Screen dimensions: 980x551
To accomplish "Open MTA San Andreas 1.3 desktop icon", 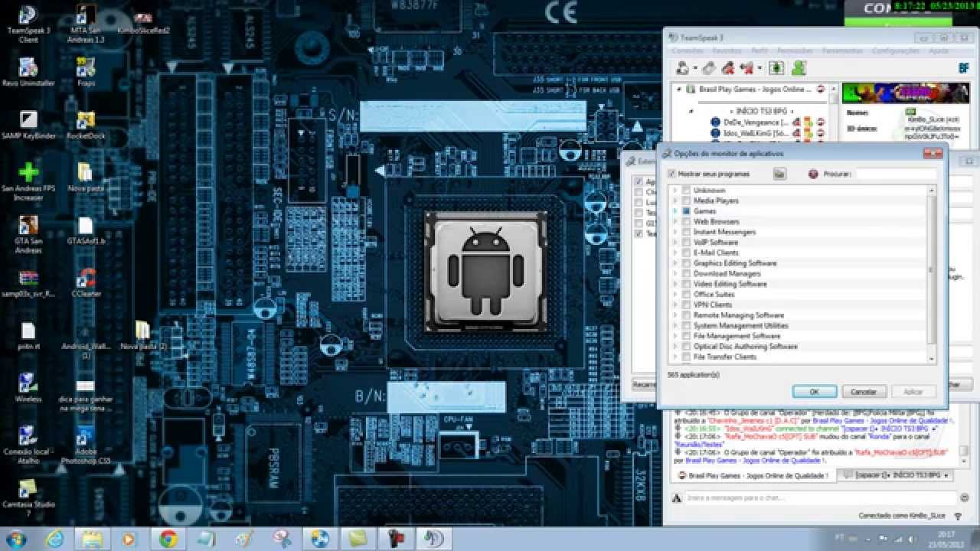I will 87,24.
